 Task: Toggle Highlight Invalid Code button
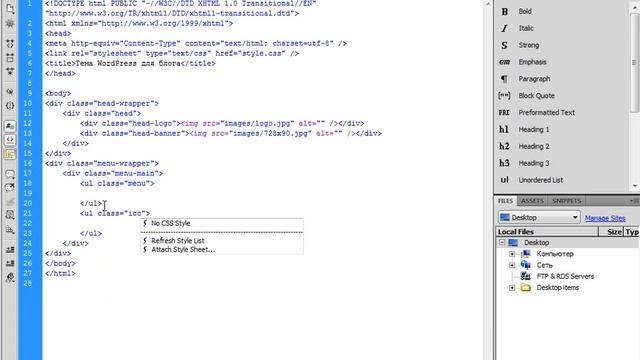(10, 140)
